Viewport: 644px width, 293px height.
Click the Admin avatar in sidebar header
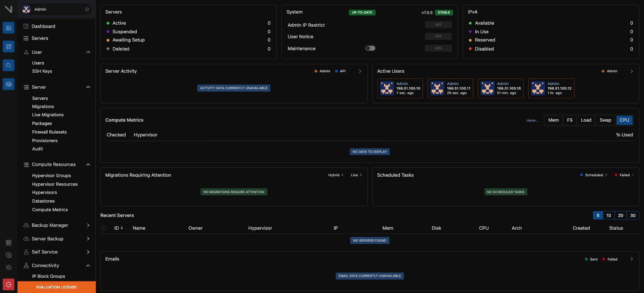point(26,9)
